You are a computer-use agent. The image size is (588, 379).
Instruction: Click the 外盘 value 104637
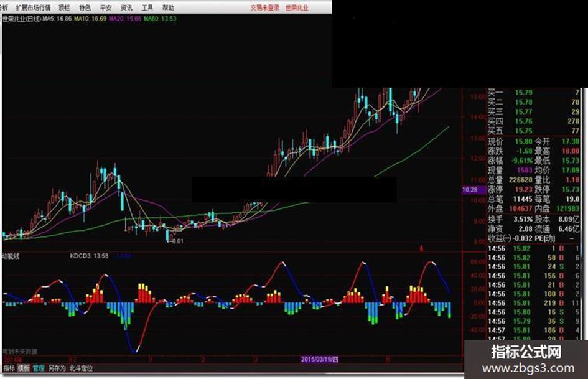521,208
